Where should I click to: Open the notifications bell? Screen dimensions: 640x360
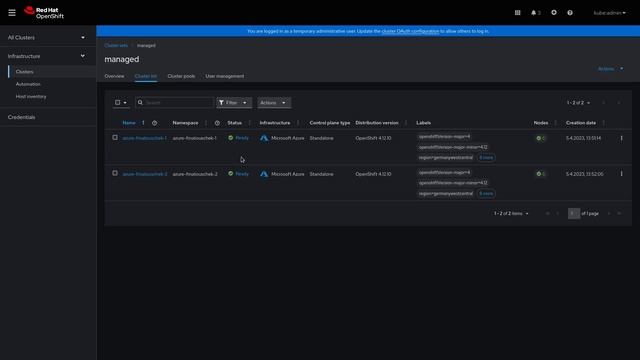[533, 13]
